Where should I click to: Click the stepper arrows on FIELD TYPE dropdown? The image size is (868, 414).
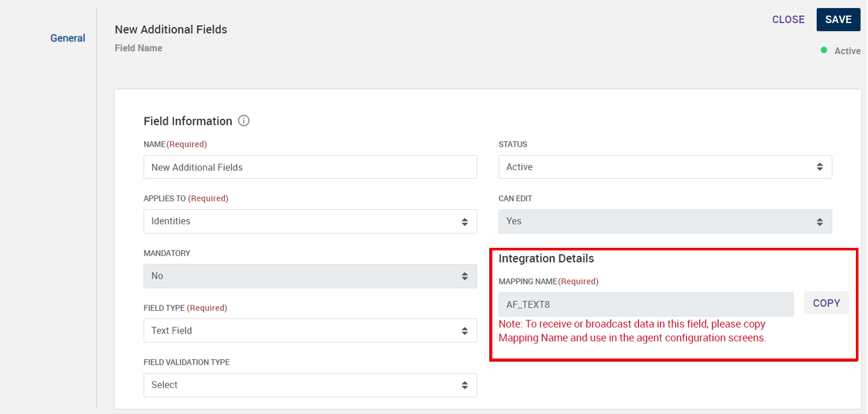pos(465,330)
